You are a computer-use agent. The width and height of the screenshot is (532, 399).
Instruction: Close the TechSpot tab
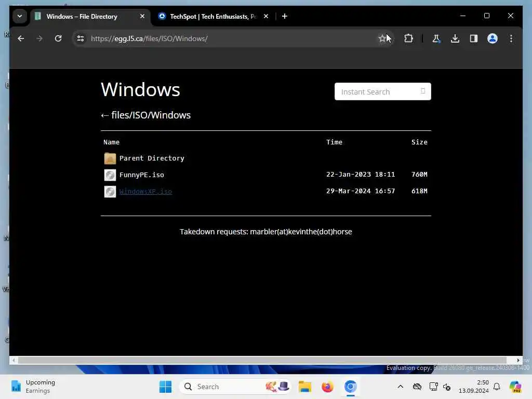[x=266, y=16]
